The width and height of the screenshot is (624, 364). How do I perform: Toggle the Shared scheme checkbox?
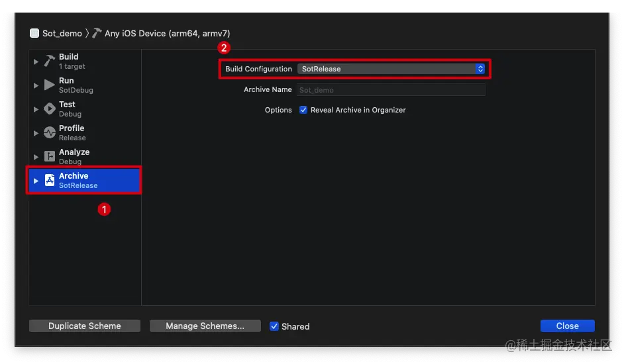[x=274, y=326]
